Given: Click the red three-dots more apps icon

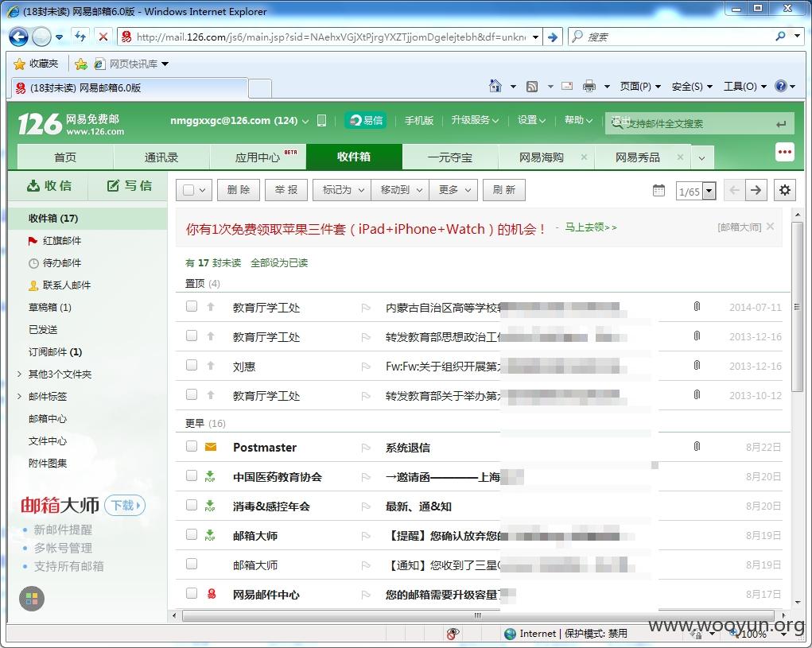Looking at the screenshot, I should click(x=784, y=152).
